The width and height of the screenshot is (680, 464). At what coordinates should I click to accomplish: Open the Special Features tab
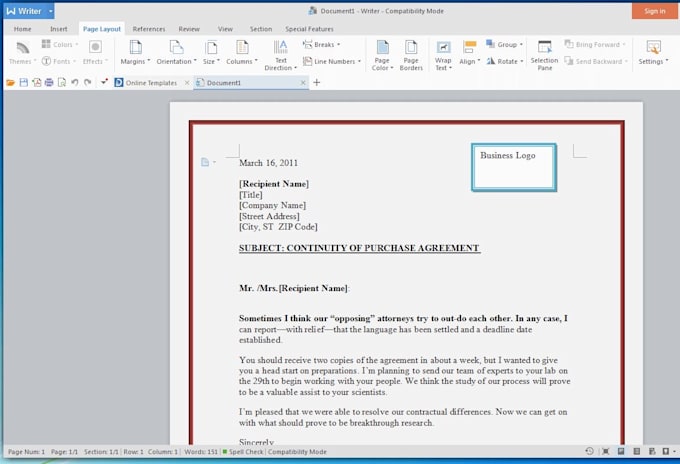coord(309,29)
